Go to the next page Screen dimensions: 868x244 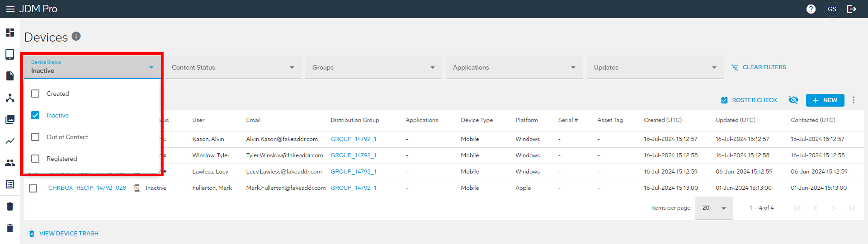pos(833,208)
